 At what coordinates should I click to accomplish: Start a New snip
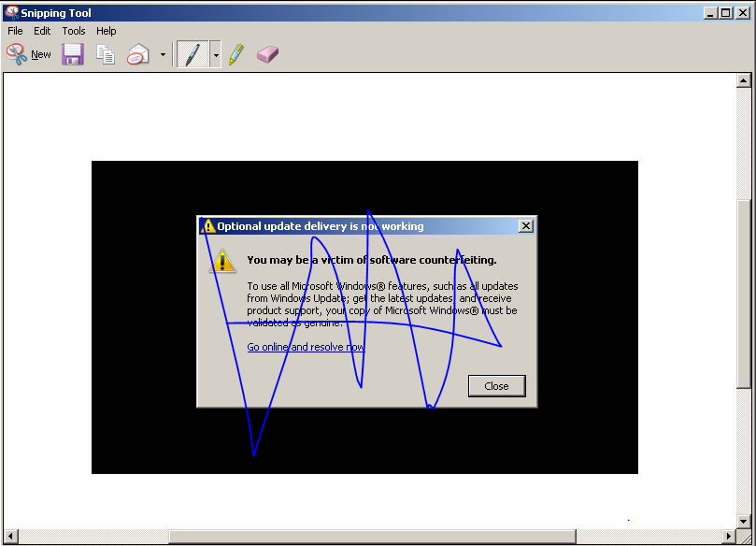pyautogui.click(x=28, y=54)
